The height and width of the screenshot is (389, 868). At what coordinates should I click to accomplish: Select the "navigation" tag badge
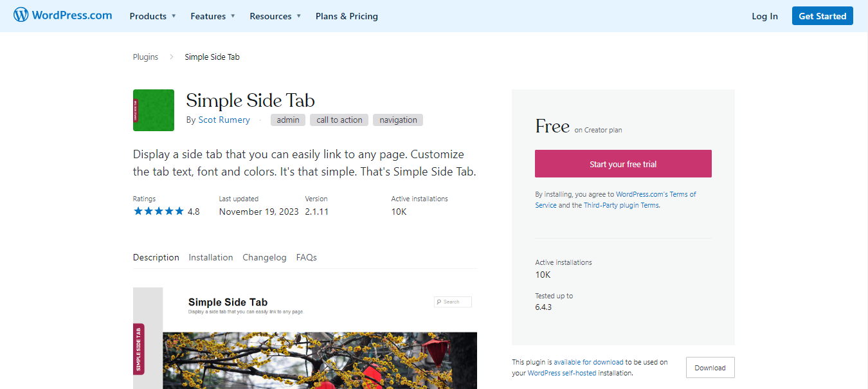pyautogui.click(x=397, y=120)
